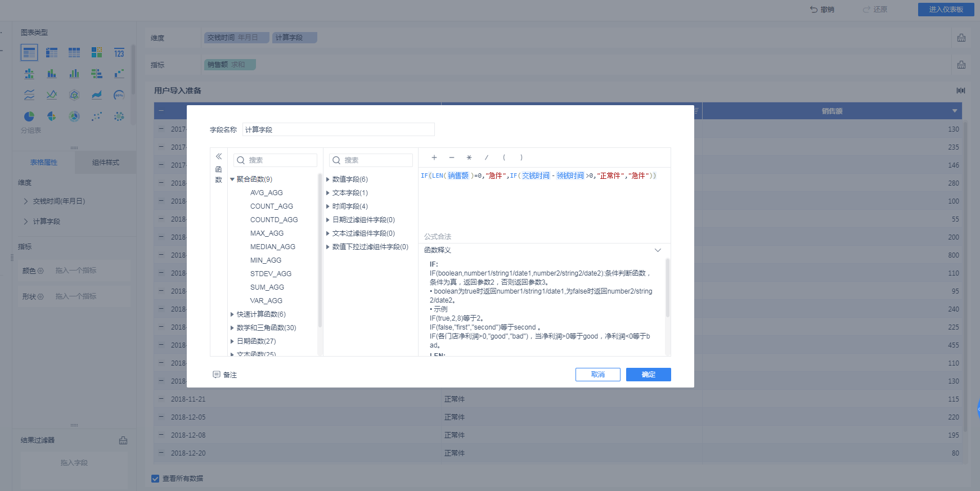Select the radar chart icon
Image resolution: width=980 pixels, height=491 pixels.
[x=74, y=95]
